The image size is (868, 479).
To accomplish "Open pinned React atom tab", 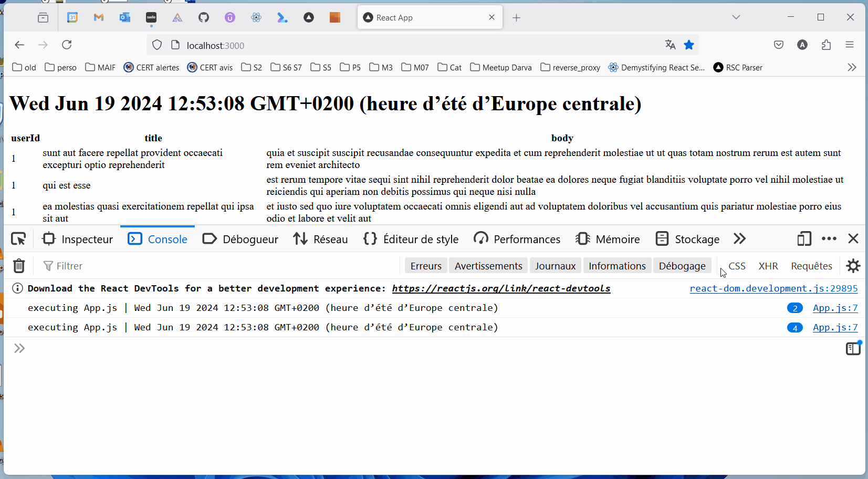I will tap(256, 18).
